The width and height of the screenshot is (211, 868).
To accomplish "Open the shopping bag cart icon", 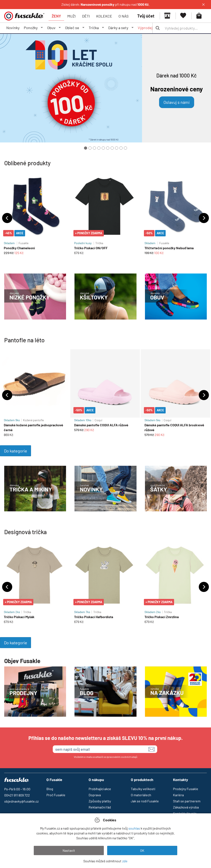I will point(199,16).
